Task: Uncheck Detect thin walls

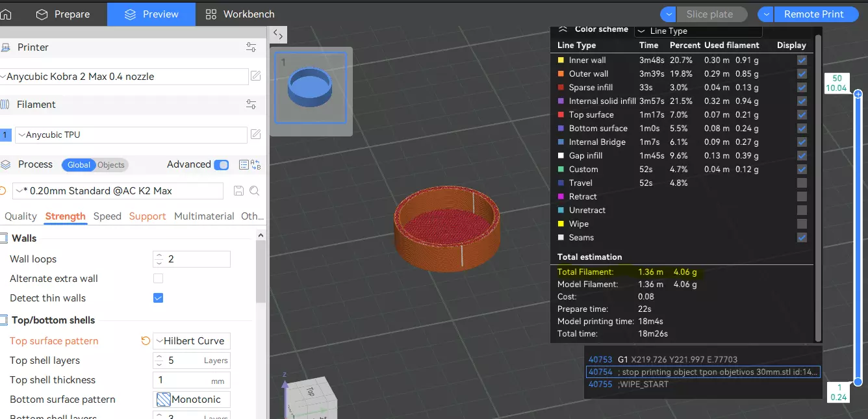Action: [158, 298]
